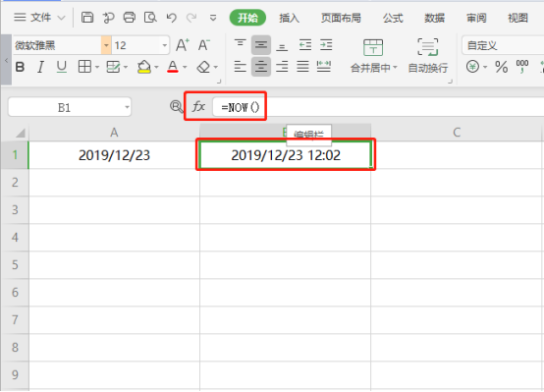Click the Undo arrow icon

[172, 18]
